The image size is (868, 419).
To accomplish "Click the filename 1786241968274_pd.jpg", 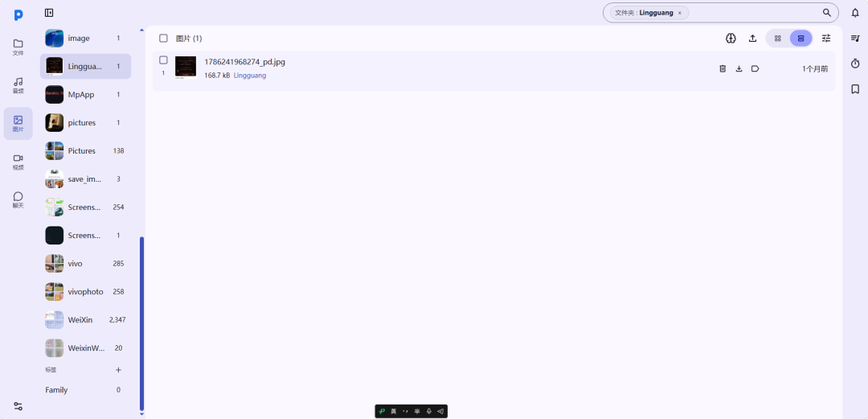I will point(244,61).
